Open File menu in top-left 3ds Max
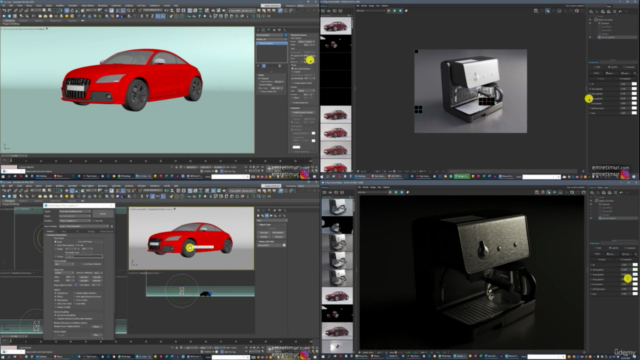This screenshot has width=640, height=360. (4, 6)
